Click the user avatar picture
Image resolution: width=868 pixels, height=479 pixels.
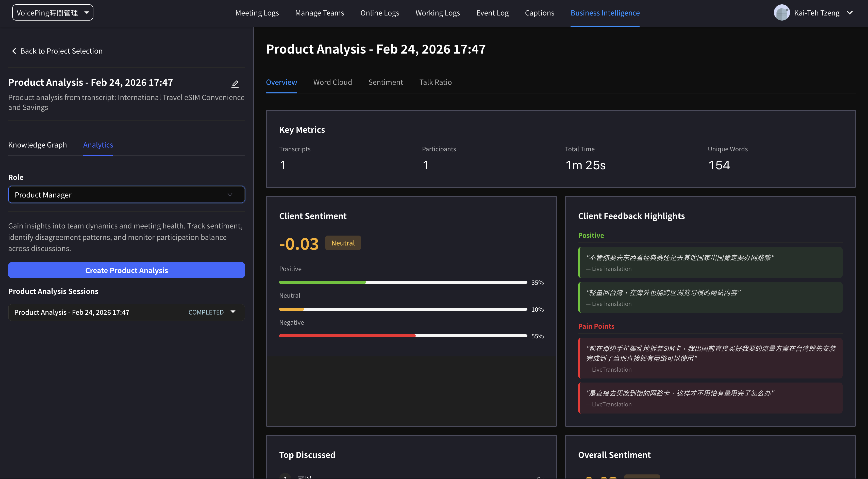(x=781, y=13)
